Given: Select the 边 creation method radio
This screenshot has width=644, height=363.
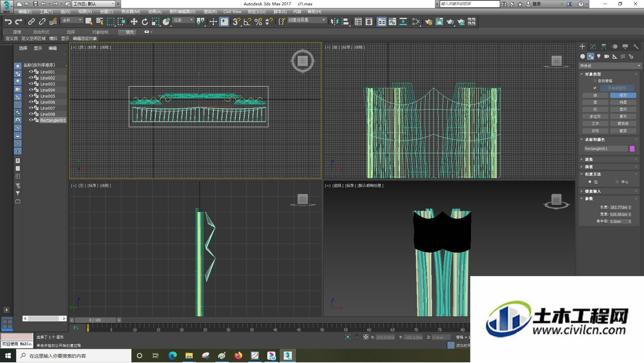Looking at the screenshot, I should coord(590,182).
